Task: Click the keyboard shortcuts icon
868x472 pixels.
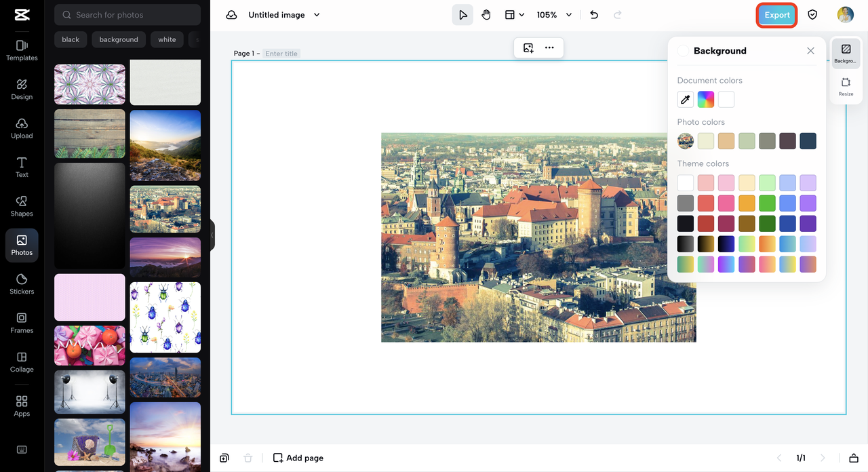Action: [22, 450]
